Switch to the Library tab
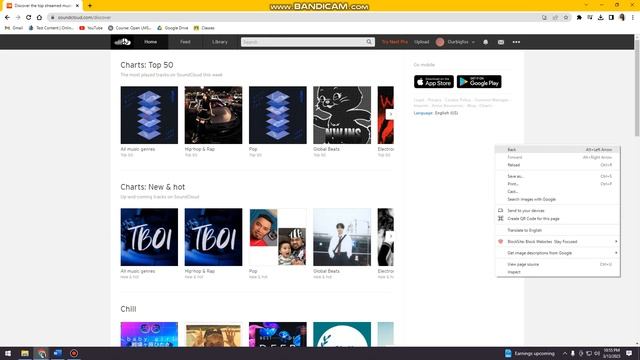This screenshot has height=360, width=640. pos(220,42)
